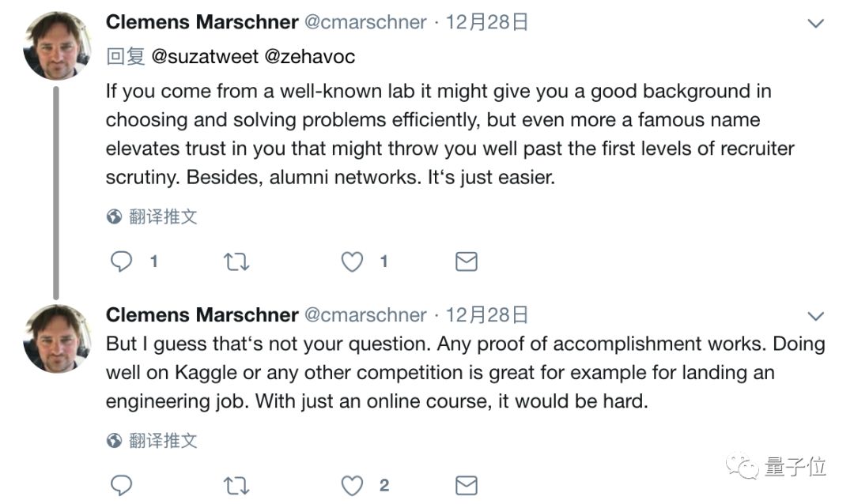Click @cmarschner handle on second tweet

[x=365, y=315]
